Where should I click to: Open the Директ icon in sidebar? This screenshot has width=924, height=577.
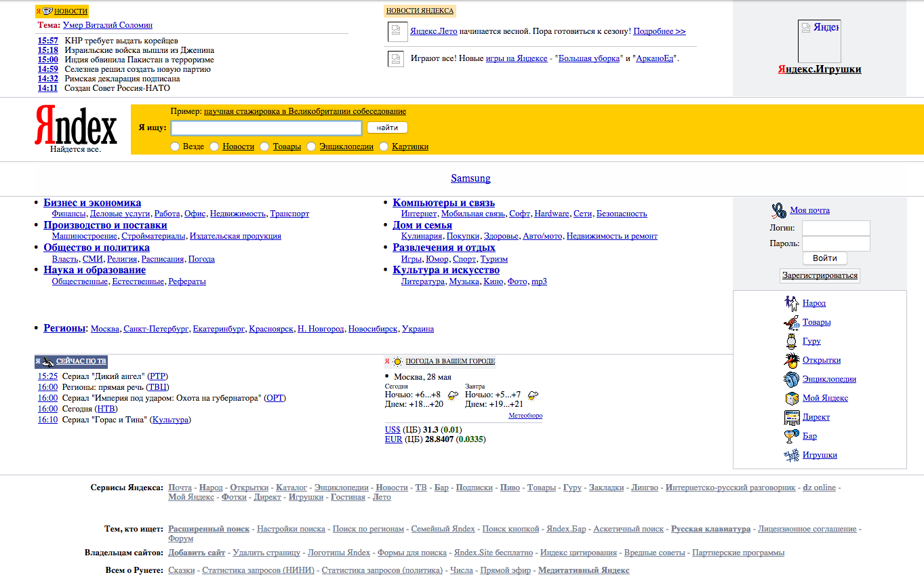tap(791, 417)
